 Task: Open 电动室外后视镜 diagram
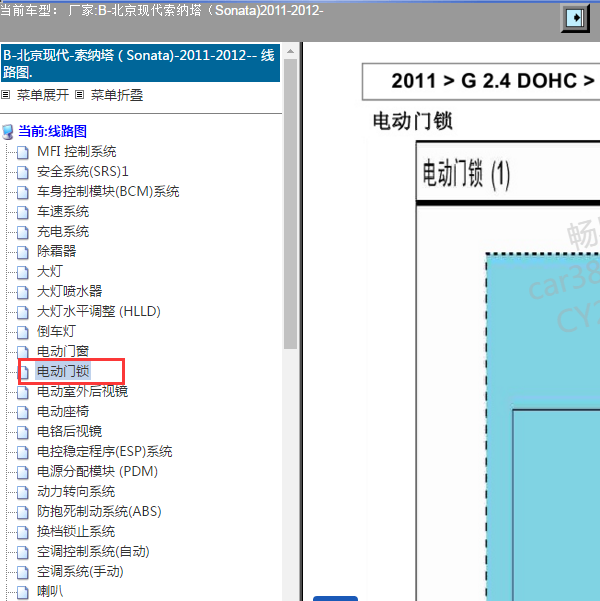coord(82,391)
